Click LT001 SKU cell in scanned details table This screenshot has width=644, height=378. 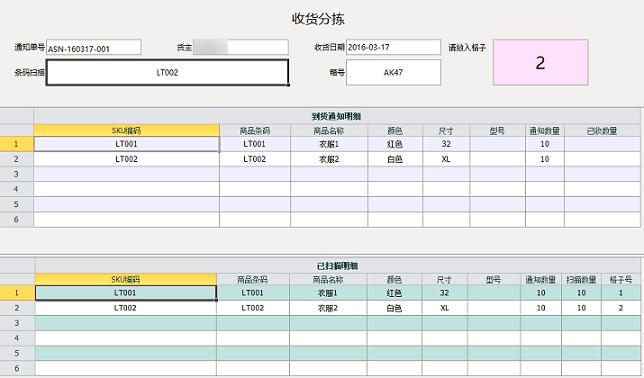click(126, 293)
